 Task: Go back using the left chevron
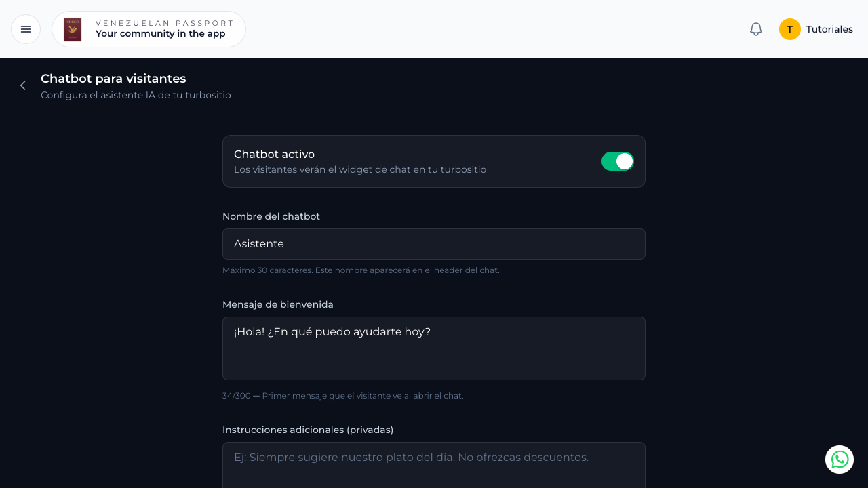tap(23, 85)
